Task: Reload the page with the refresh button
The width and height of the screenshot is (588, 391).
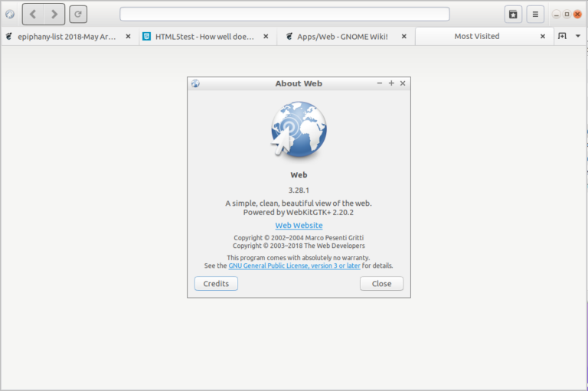Action: 78,15
